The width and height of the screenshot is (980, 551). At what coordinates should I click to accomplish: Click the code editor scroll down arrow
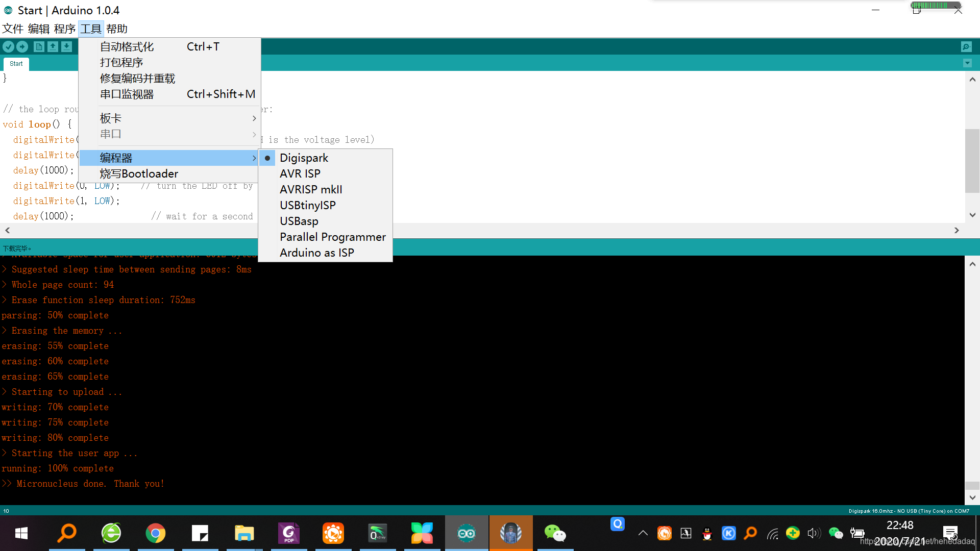pos(972,215)
